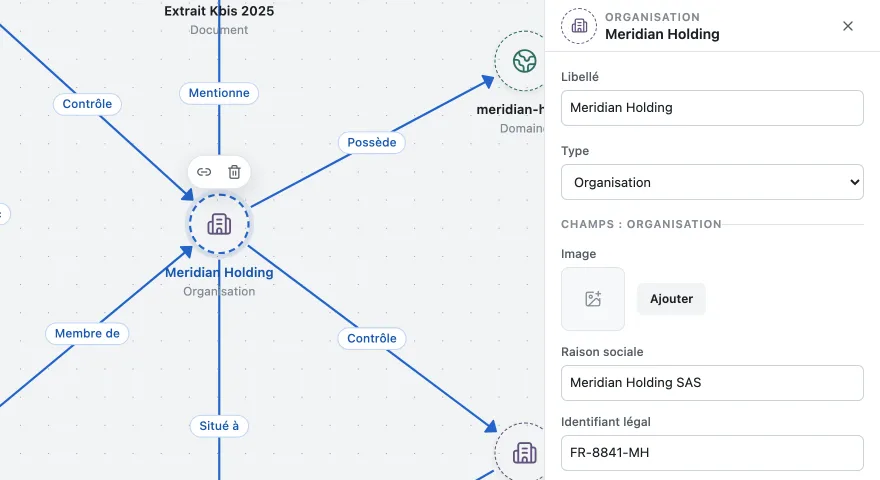The height and width of the screenshot is (480, 880).
Task: Click the Raison sociale input field
Action: [712, 383]
